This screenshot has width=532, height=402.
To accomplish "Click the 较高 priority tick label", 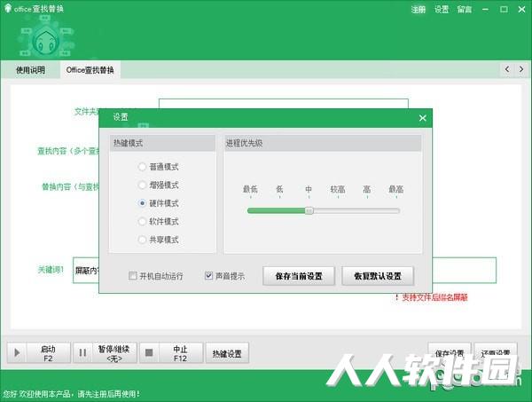I will pos(338,189).
